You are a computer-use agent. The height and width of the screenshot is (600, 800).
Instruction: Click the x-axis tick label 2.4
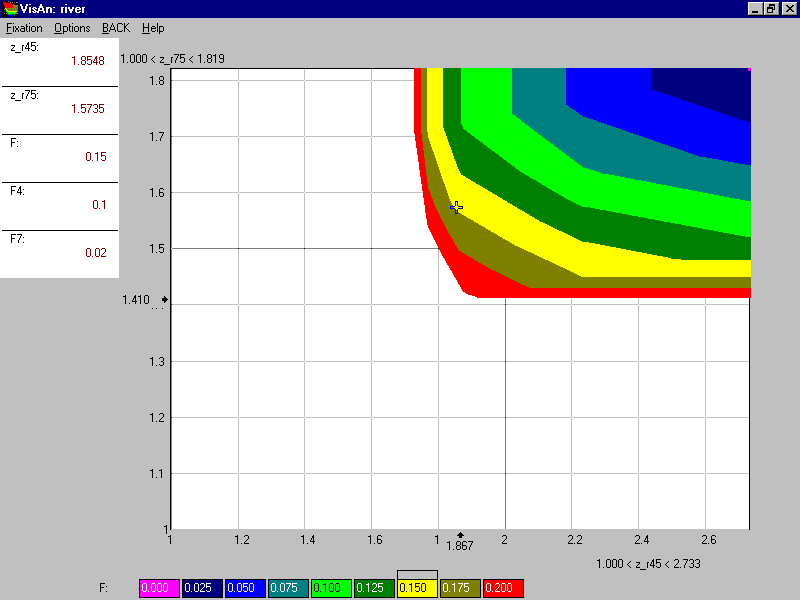(642, 540)
